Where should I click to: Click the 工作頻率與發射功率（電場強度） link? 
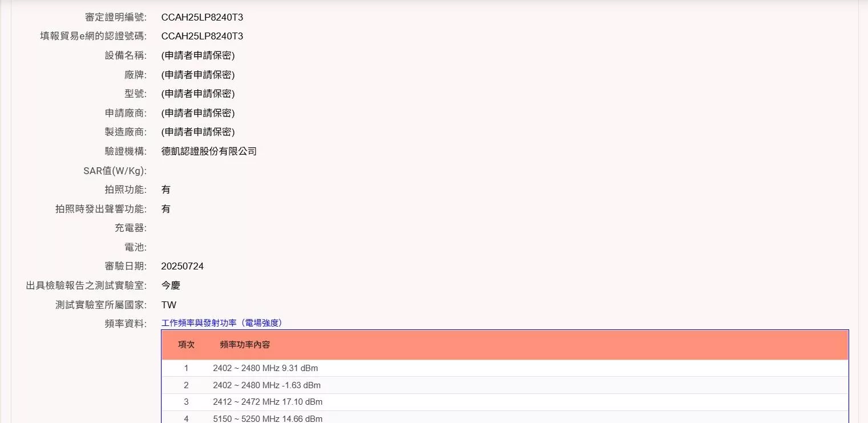click(x=222, y=323)
